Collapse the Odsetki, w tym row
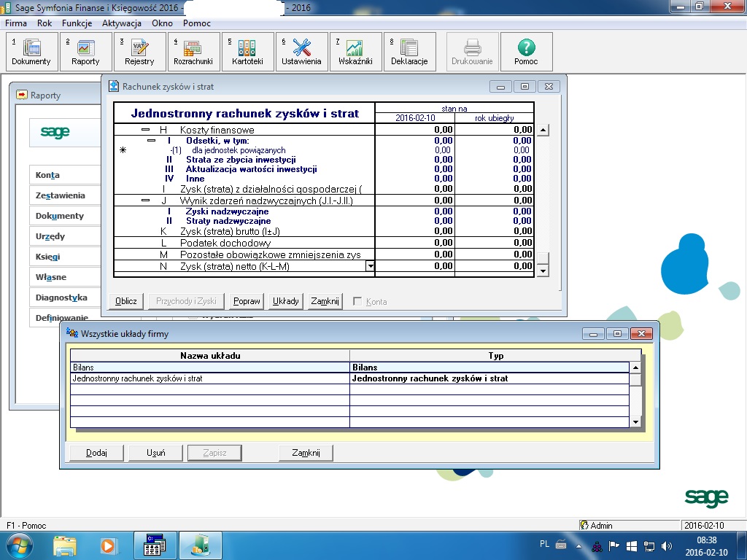 152,141
